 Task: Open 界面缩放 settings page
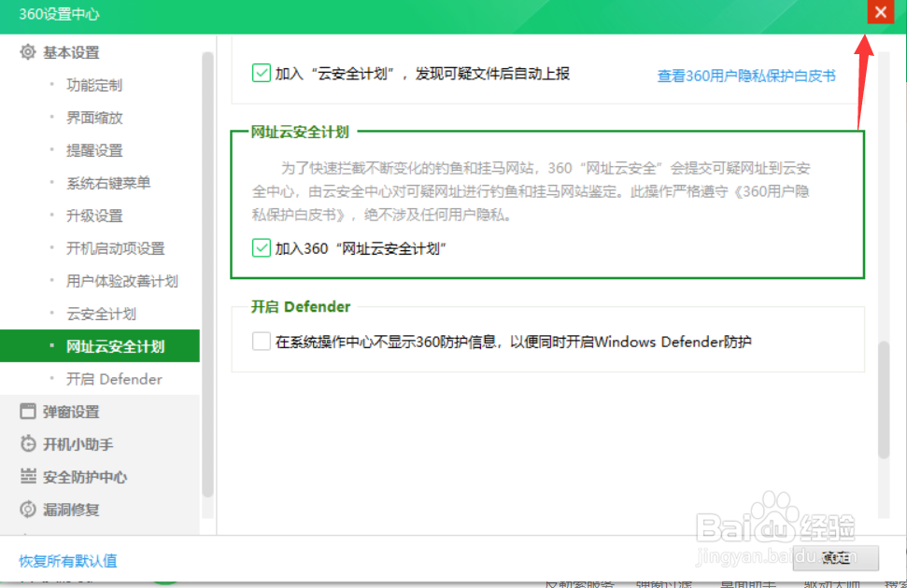pyautogui.click(x=93, y=118)
